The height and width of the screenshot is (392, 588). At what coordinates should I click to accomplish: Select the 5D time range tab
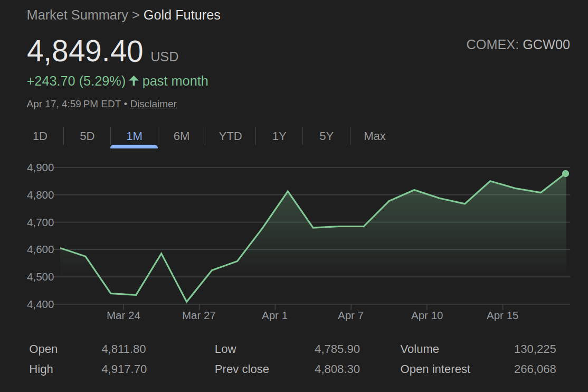(x=87, y=136)
